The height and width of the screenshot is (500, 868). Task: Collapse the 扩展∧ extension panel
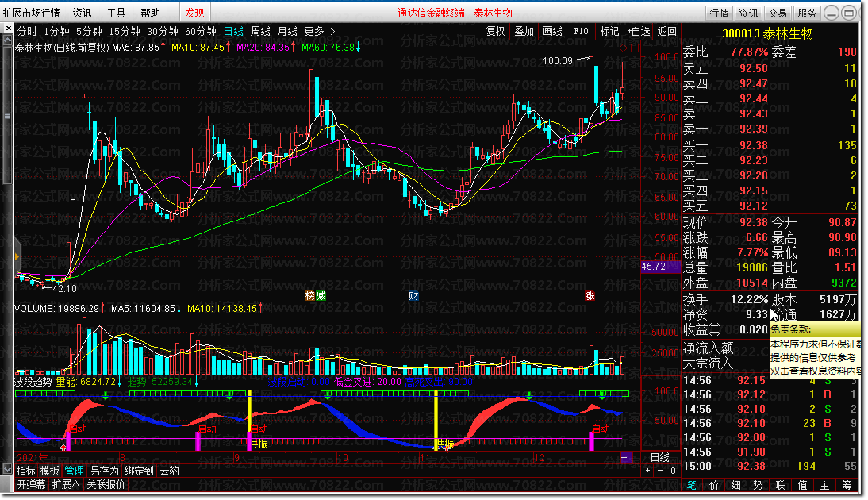pyautogui.click(x=66, y=484)
